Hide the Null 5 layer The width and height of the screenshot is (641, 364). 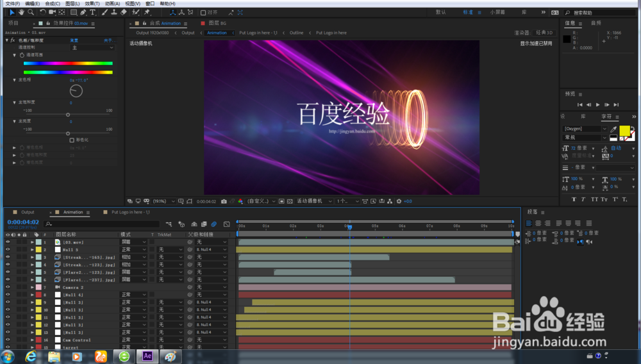coord(7,249)
